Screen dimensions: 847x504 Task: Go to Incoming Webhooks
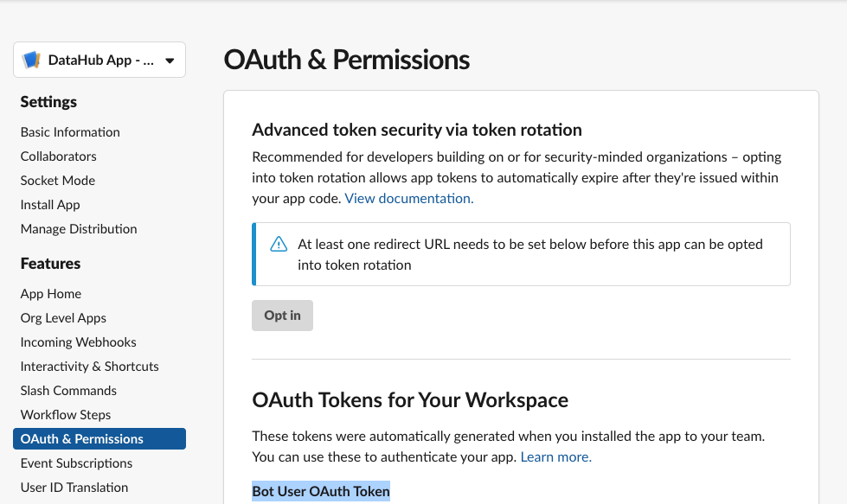tap(79, 342)
